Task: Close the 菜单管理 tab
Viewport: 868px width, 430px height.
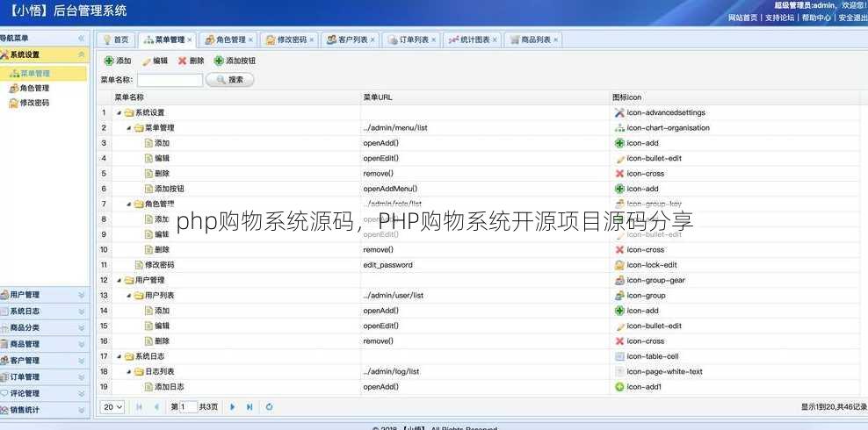Action: 190,40
